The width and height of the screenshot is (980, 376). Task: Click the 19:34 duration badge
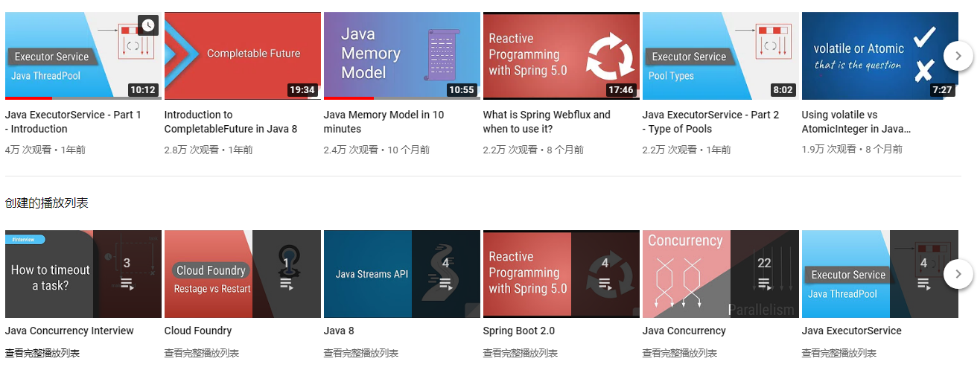[x=302, y=90]
